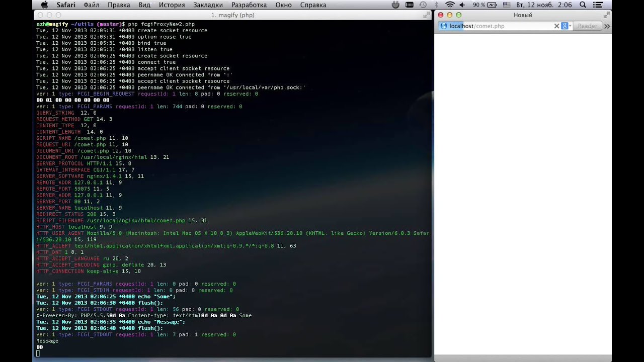Open Spotlight search magnifier
This screenshot has width=644, height=362.
[x=583, y=5]
